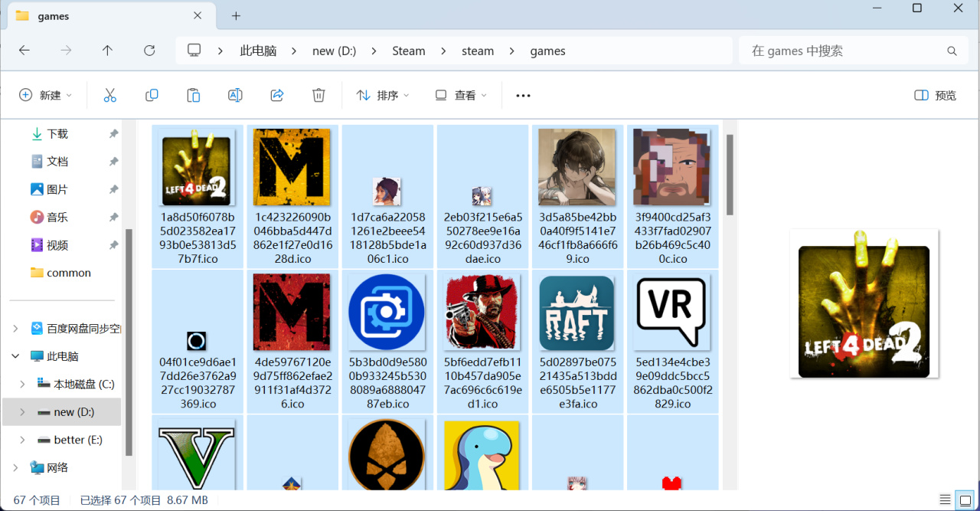Select the yellow Metro M icon file

292,196
